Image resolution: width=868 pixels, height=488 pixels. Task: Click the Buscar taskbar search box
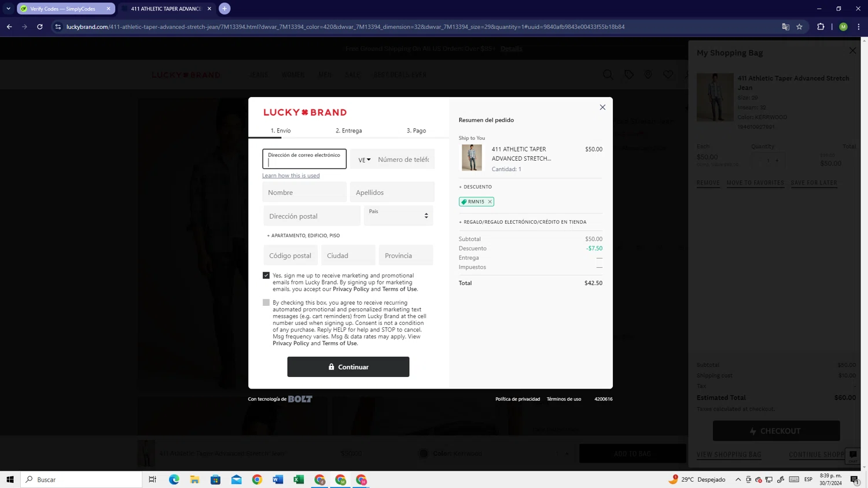(82, 479)
